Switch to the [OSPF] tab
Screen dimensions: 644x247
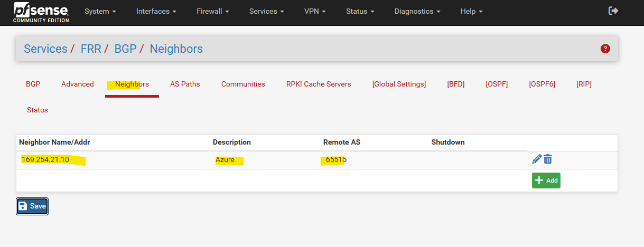(497, 84)
